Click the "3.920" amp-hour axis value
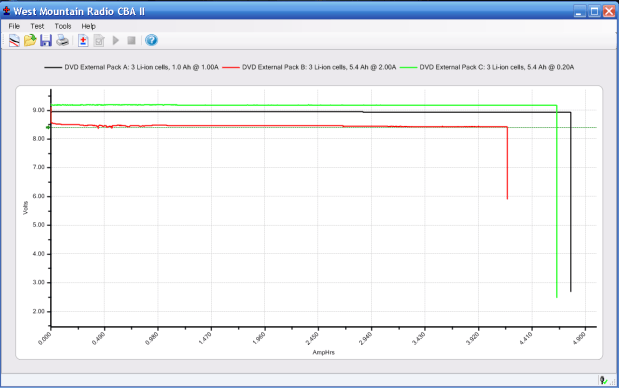619x388 pixels. pyautogui.click(x=473, y=339)
